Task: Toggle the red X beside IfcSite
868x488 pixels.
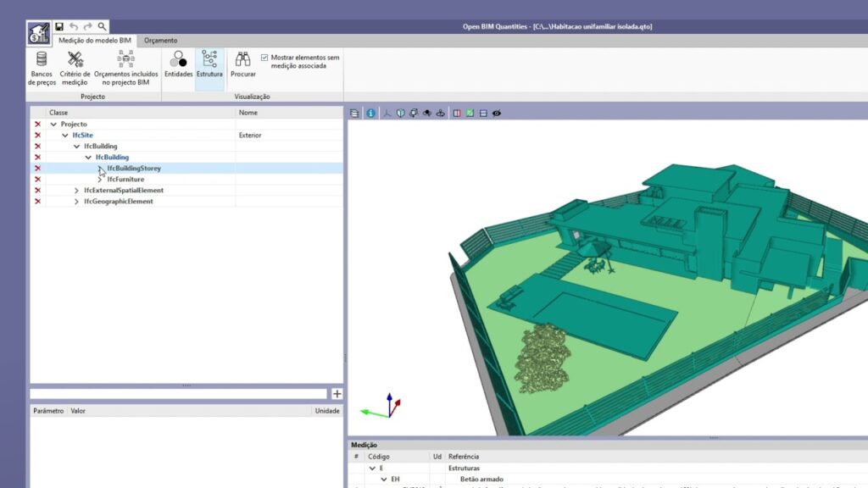Action: 37,136
